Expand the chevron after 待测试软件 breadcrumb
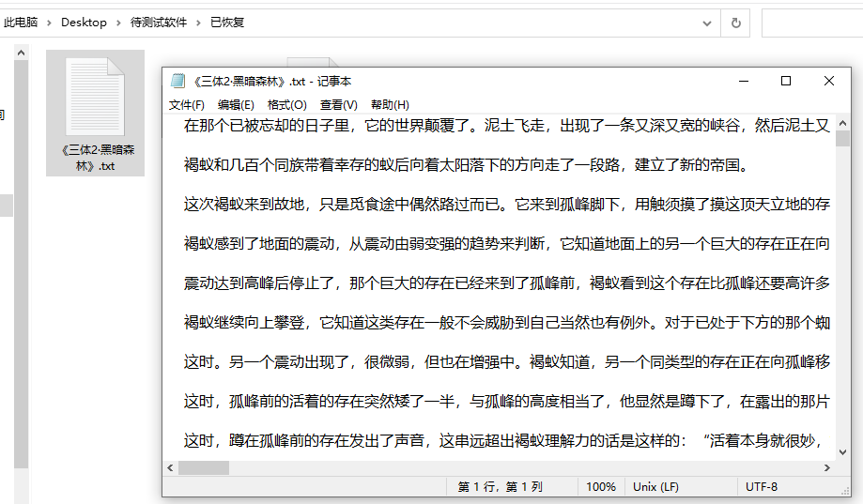 click(x=199, y=23)
